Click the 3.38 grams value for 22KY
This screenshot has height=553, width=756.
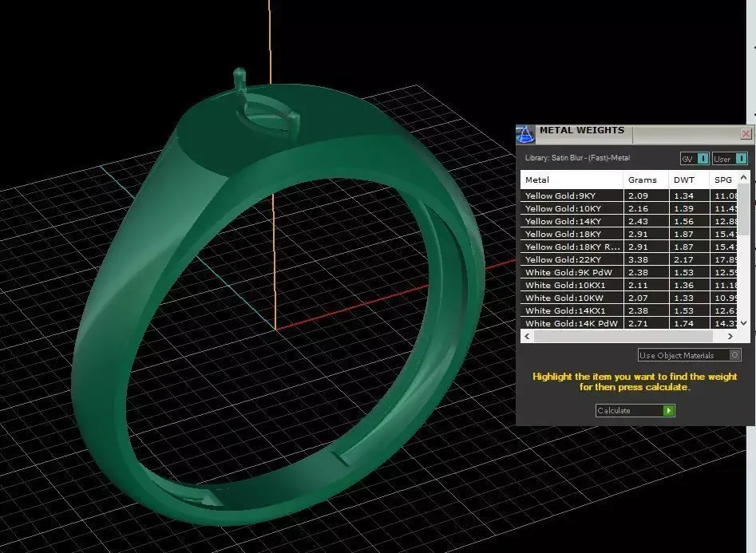coord(639,259)
